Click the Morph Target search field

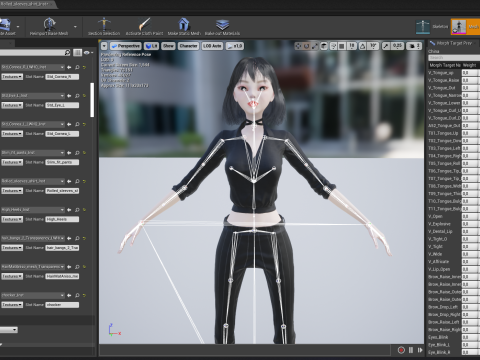point(454,58)
